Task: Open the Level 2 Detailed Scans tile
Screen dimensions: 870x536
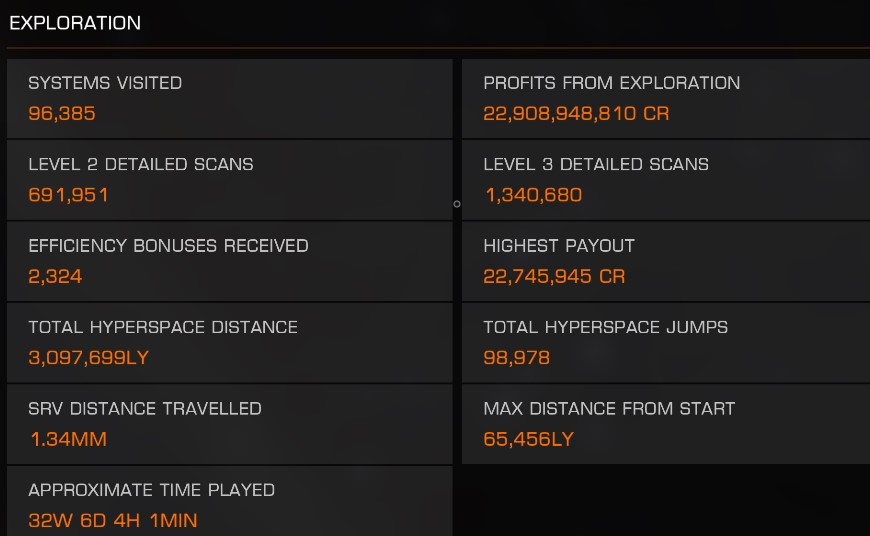Action: [230, 180]
